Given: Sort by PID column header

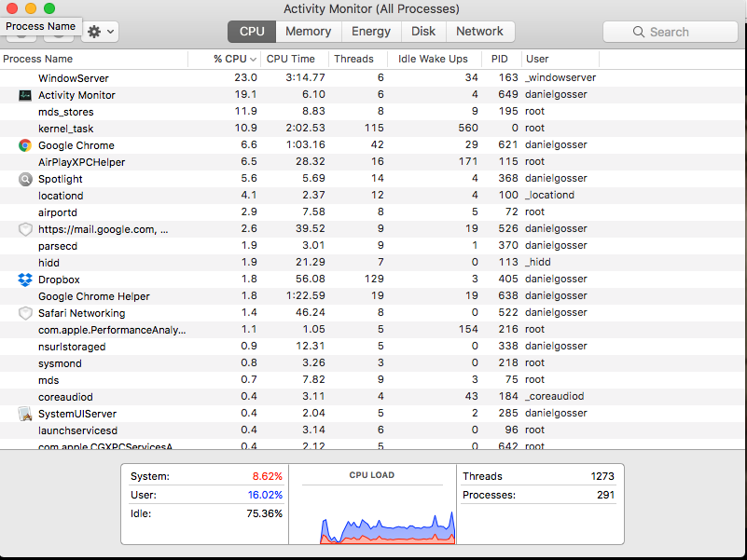Looking at the screenshot, I should click(501, 59).
